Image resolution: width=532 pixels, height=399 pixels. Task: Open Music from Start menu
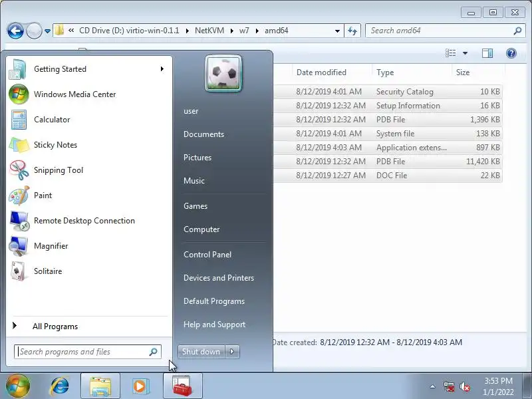[194, 181]
